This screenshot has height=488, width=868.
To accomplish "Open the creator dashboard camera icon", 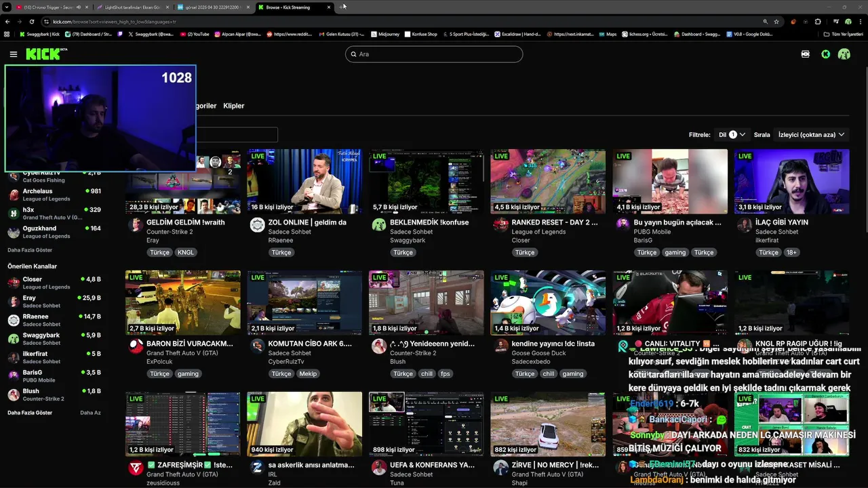I will point(806,54).
